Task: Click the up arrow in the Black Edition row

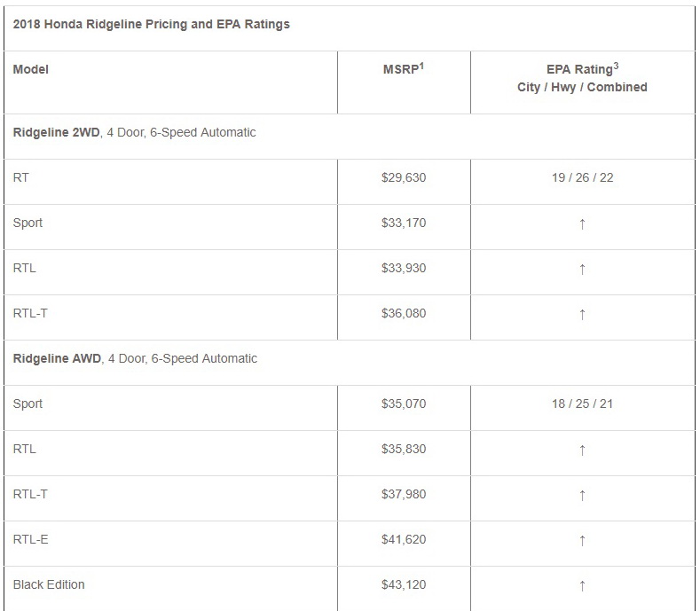Action: 582,585
